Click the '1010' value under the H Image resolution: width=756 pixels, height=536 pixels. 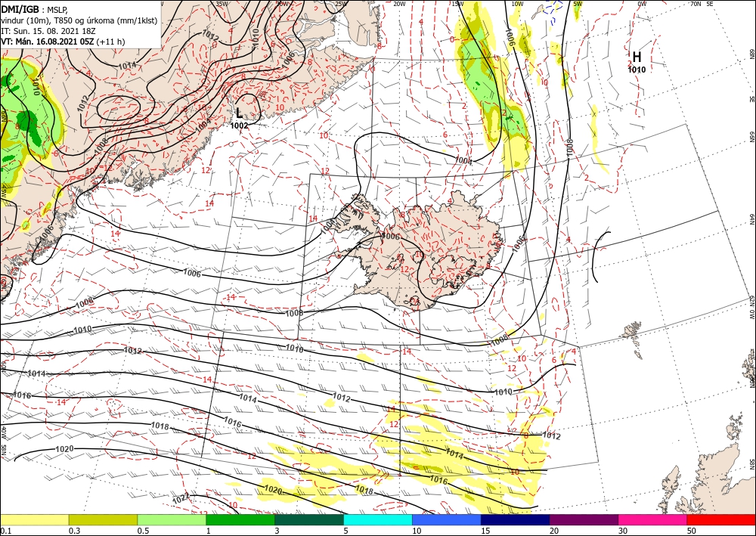[x=637, y=70]
